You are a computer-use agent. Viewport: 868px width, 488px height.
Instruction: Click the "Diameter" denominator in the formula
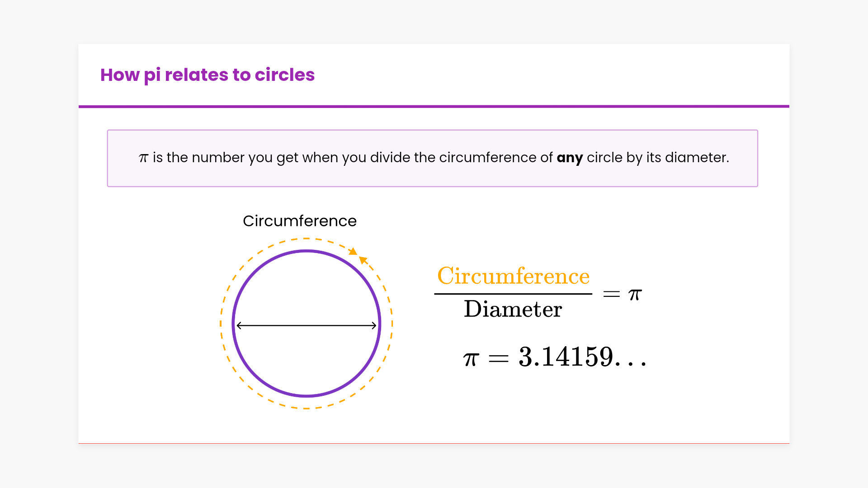pyautogui.click(x=513, y=309)
